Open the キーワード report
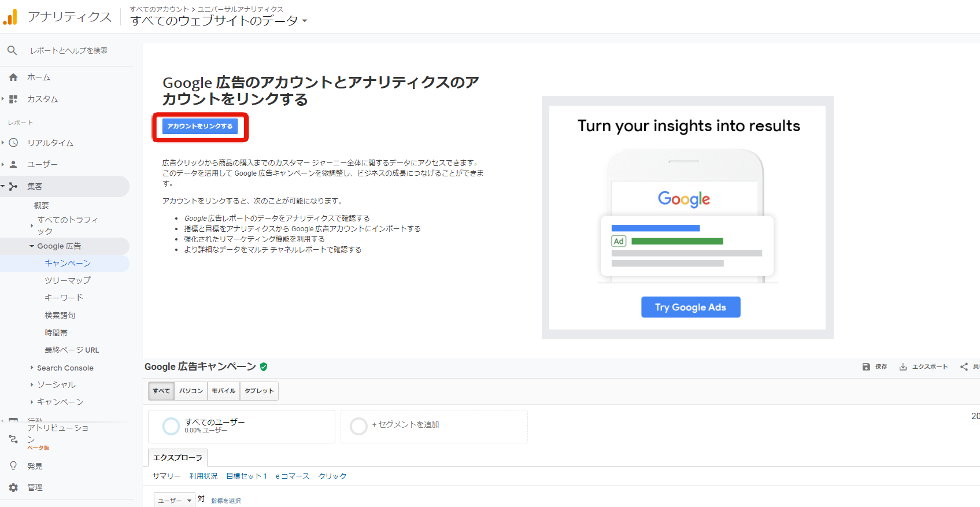This screenshot has height=507, width=980. pos(64,298)
